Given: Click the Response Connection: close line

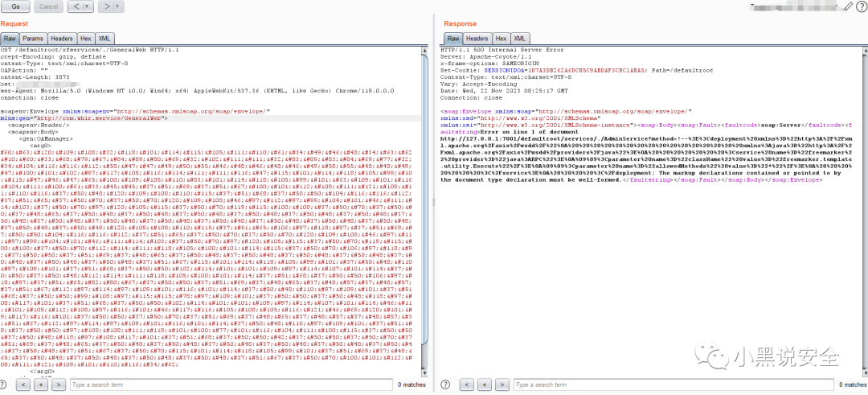Looking at the screenshot, I should coord(471,97).
